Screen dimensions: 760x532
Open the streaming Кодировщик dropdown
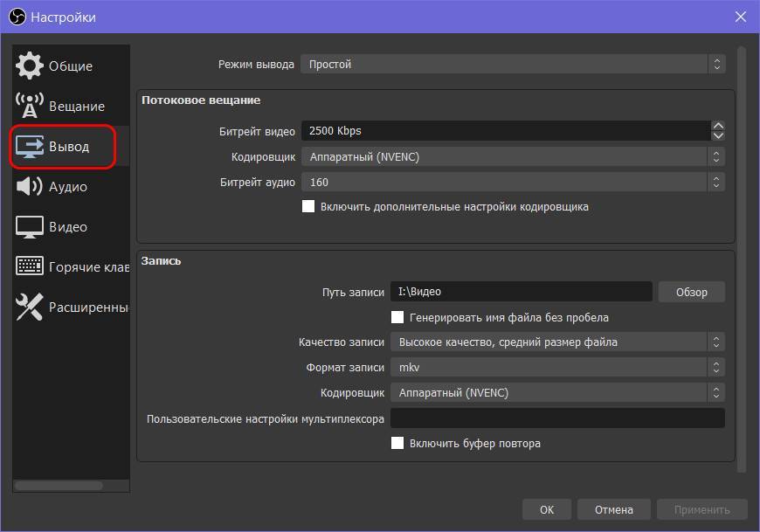[512, 156]
